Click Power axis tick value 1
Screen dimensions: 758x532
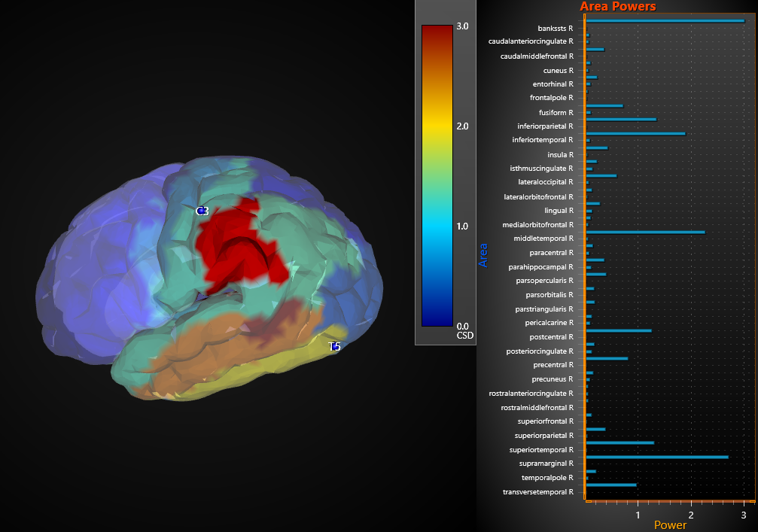[x=638, y=515]
